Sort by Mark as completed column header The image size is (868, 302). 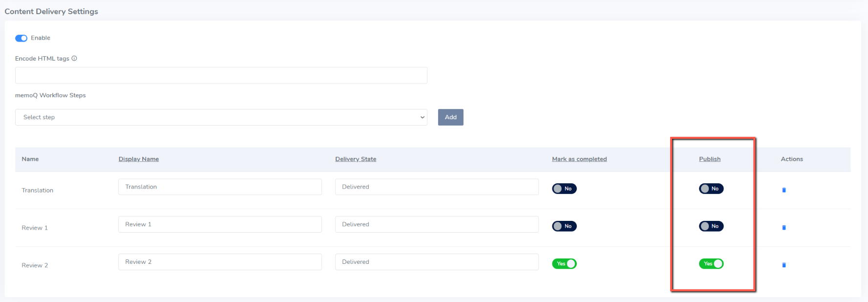[x=579, y=159]
